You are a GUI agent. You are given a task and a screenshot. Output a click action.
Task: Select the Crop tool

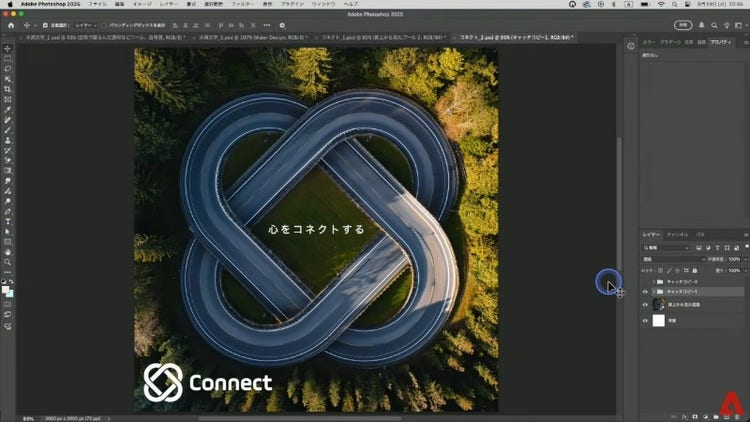tap(8, 89)
